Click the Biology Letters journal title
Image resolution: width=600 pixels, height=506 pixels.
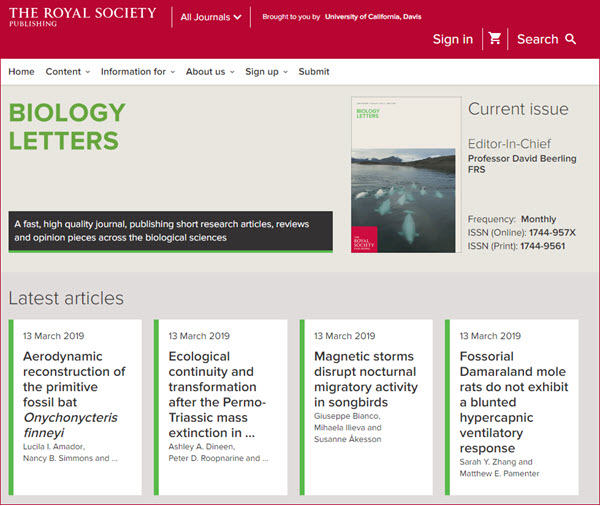tap(67, 126)
